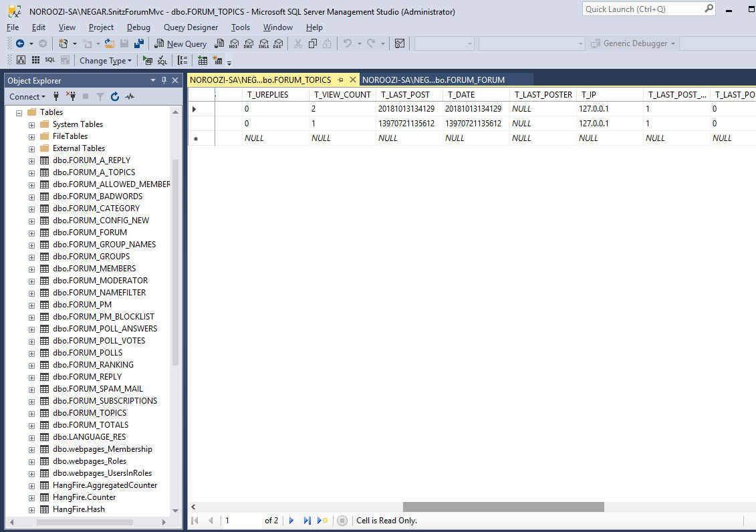The width and height of the screenshot is (756, 532).
Task: Click the Disconnect plug icon
Action: (71, 96)
